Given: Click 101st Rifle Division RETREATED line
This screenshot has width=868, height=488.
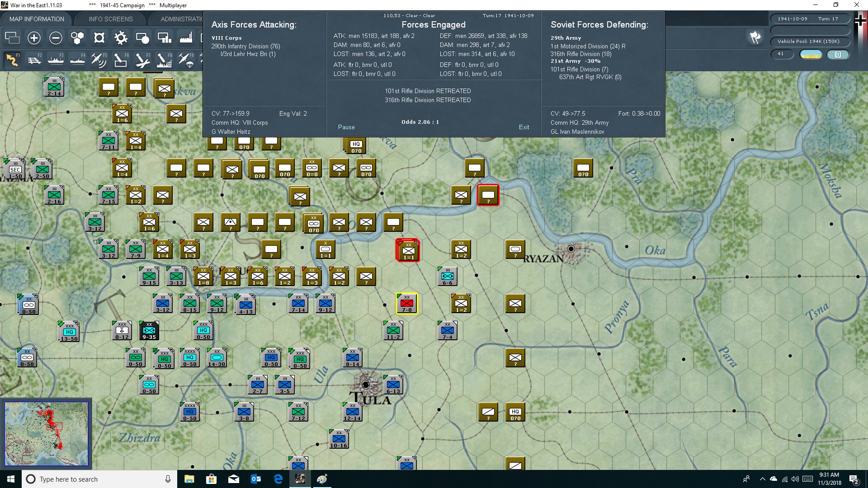Looking at the screenshot, I should (428, 91).
